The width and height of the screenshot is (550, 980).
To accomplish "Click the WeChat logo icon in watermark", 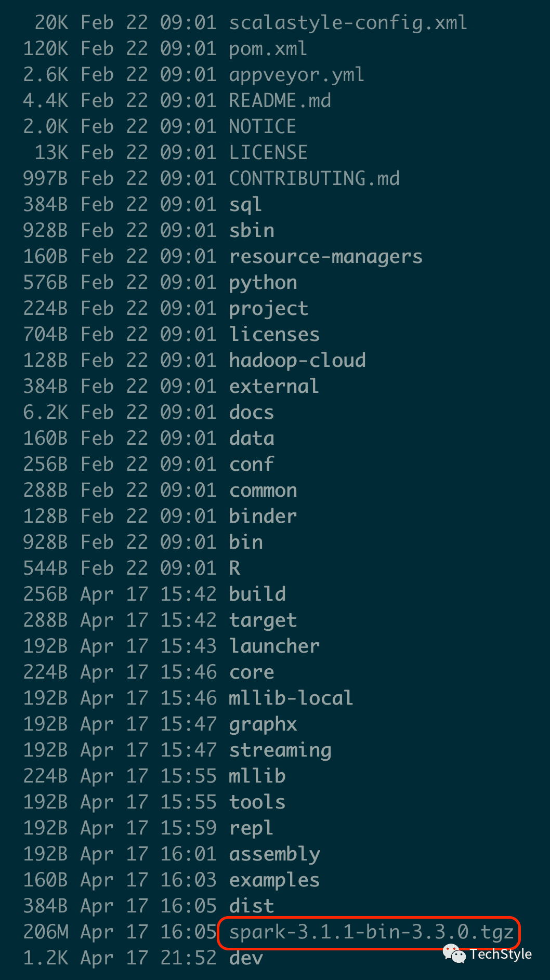I will tap(454, 953).
